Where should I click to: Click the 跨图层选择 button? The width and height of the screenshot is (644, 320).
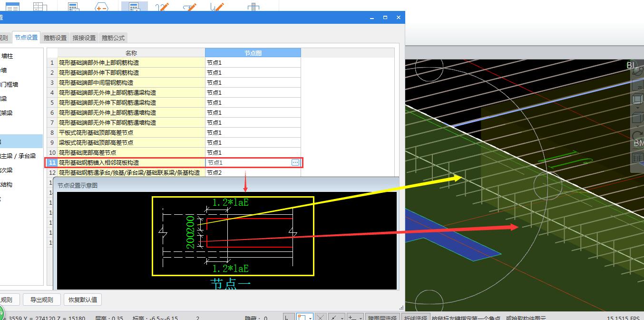[x=382, y=317]
